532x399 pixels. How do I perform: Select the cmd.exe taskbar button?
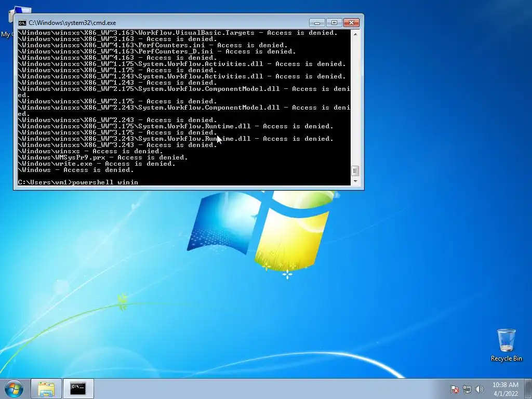pyautogui.click(x=78, y=389)
